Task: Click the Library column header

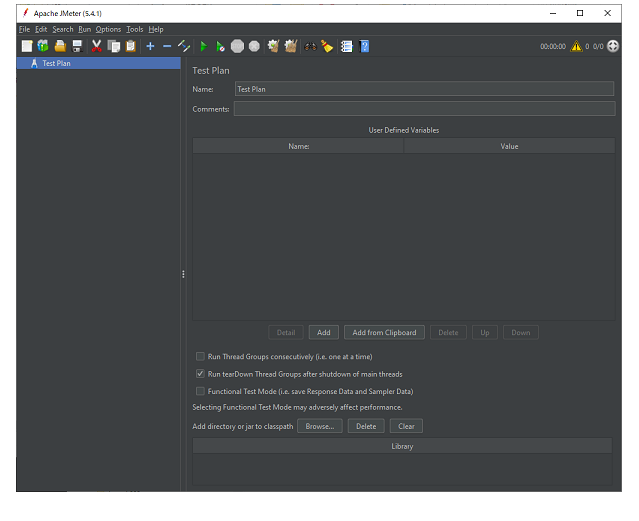Action: [402, 446]
